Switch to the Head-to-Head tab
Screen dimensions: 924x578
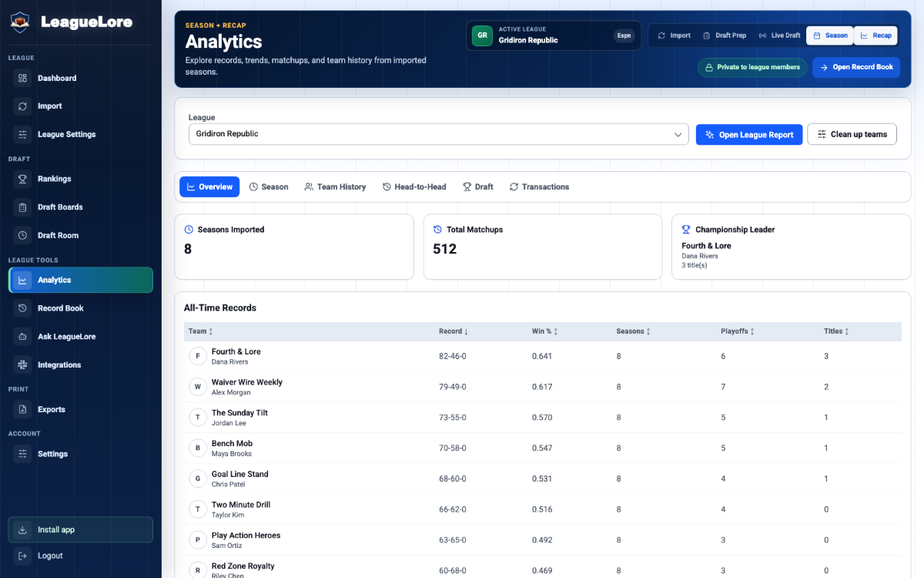(x=414, y=187)
